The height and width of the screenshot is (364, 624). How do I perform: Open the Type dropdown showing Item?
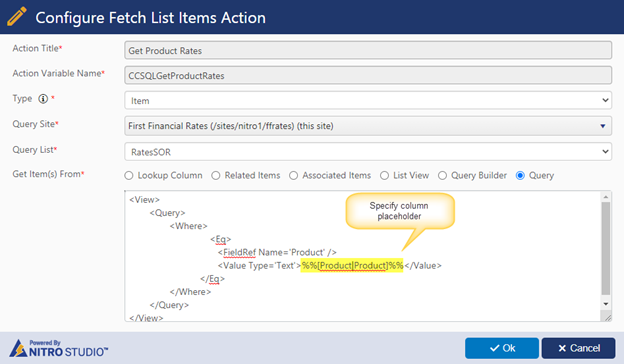pos(368,101)
